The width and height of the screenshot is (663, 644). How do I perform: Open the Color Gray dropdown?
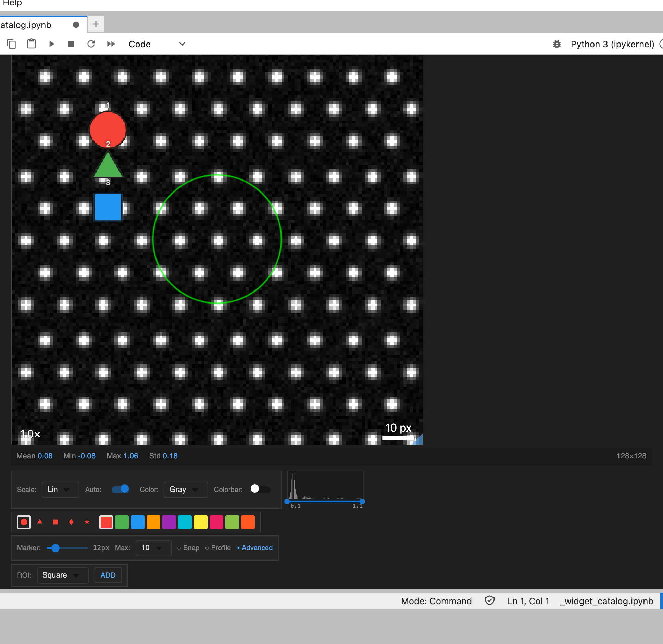(186, 490)
